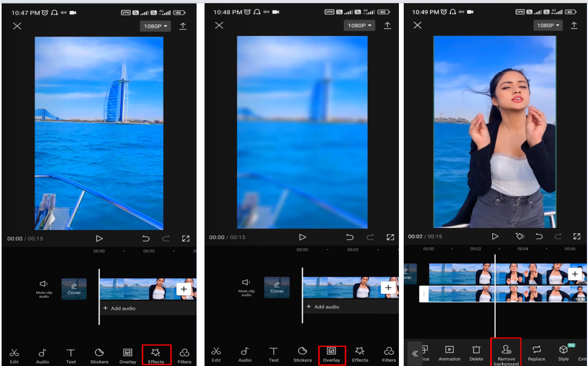Image resolution: width=588 pixels, height=366 pixels.
Task: Tap Style tool in right phone screen
Action: (563, 354)
